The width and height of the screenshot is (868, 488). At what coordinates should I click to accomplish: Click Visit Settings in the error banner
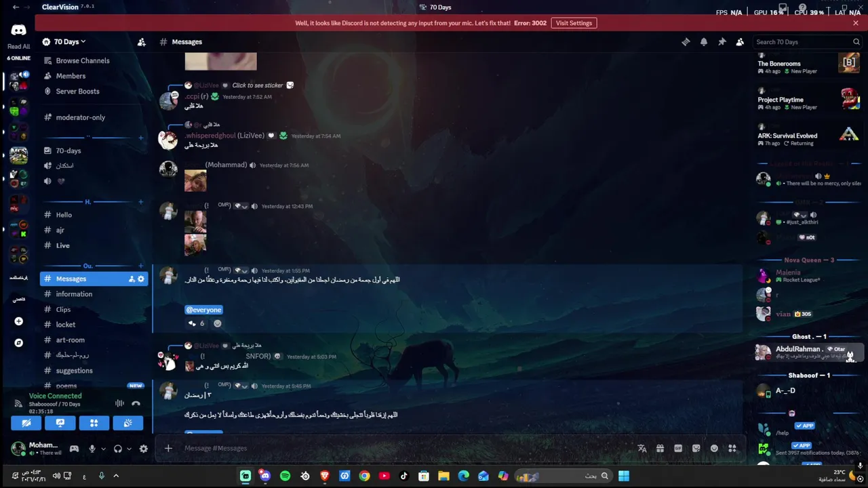tap(574, 23)
